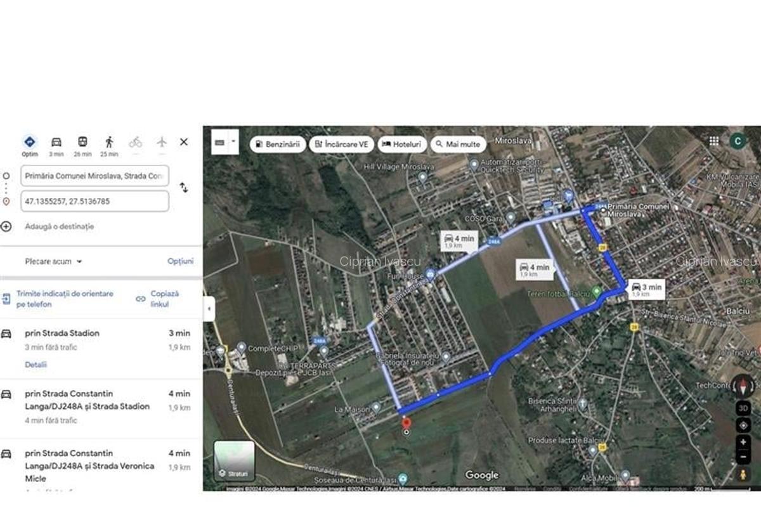The height and width of the screenshot is (532, 761).
Task: Click the Automatizari porti QuickTech Security marker
Action: [x=473, y=165]
